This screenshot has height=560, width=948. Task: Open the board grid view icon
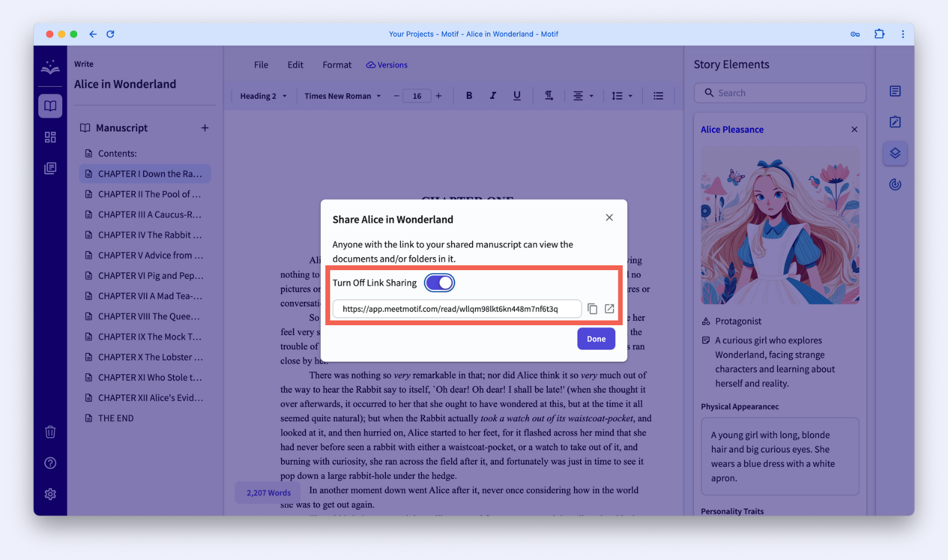[x=50, y=137]
